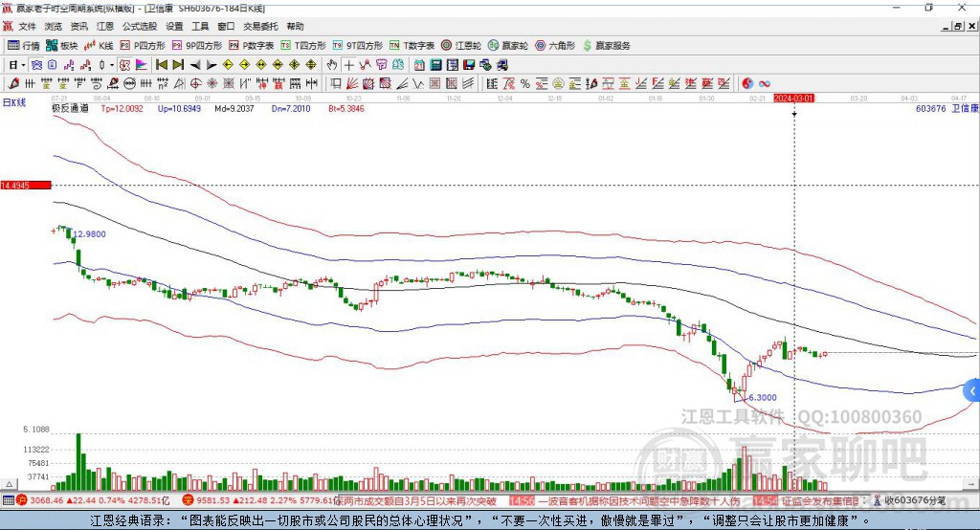
Task: Select the red Gann fan lines tool
Action: click(x=352, y=84)
